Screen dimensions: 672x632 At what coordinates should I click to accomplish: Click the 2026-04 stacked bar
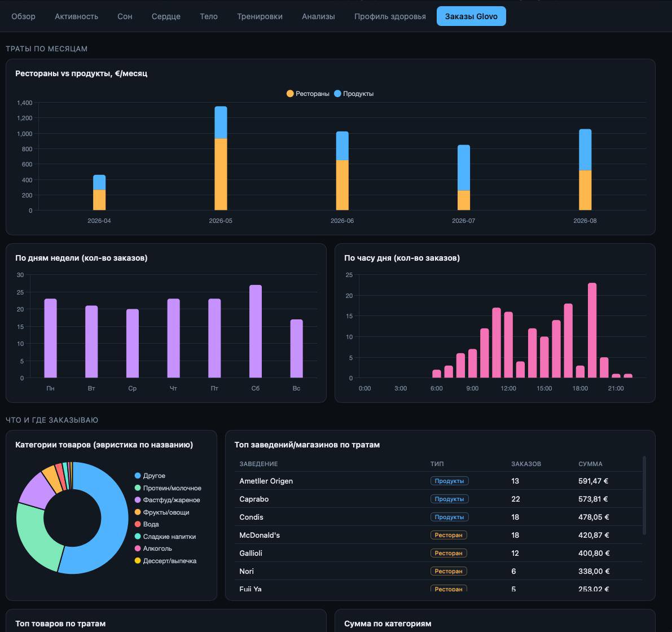99,192
